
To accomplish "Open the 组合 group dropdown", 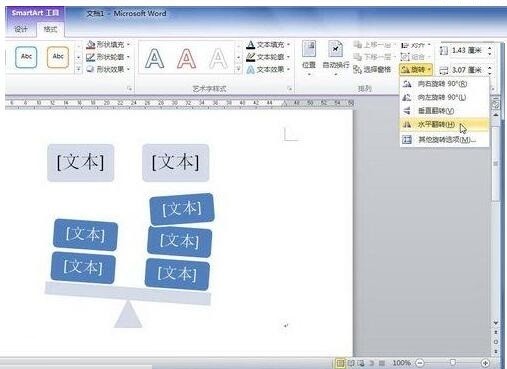I will click(415, 57).
